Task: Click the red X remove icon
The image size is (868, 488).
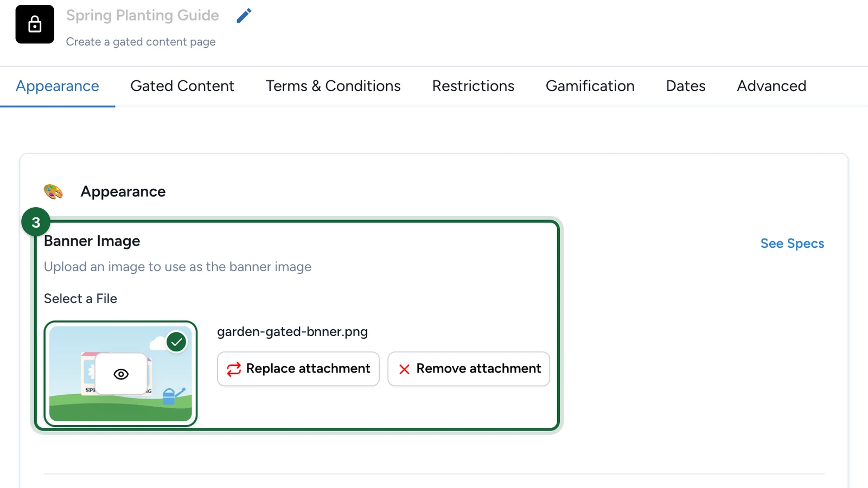Action: (404, 369)
